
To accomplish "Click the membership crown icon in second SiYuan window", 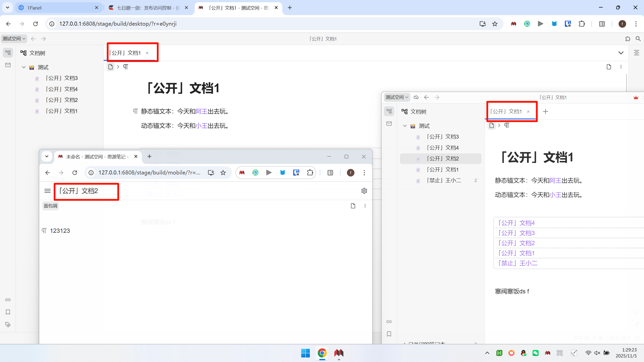I will [x=636, y=98].
